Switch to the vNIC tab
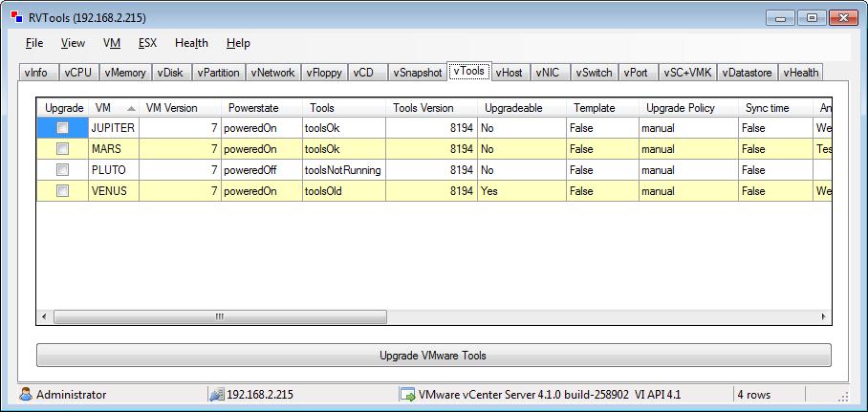868x412 pixels. tap(550, 73)
